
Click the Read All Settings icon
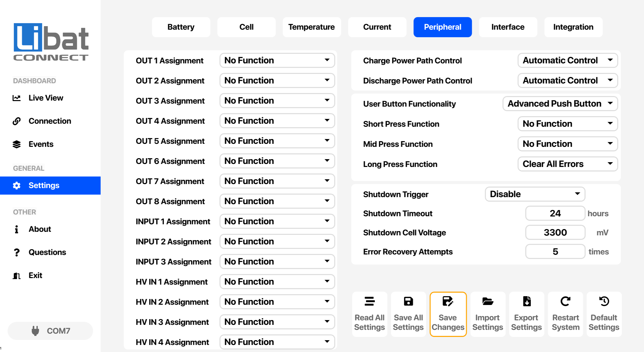tap(370, 301)
